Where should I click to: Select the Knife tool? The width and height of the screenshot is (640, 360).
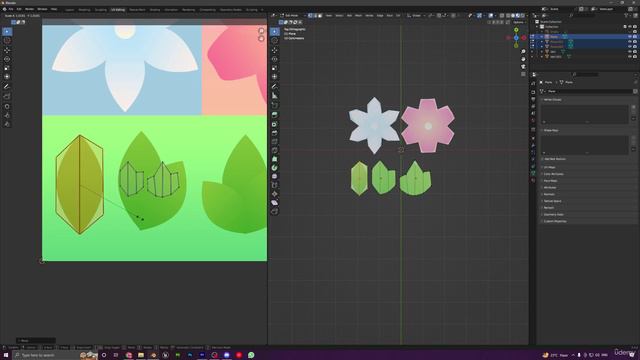pos(275,150)
